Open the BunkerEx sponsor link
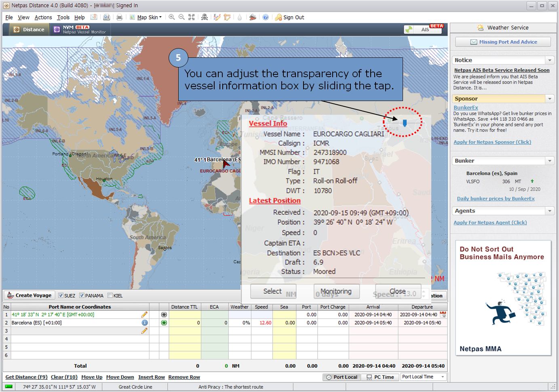The height and width of the screenshot is (392, 559). (466, 107)
